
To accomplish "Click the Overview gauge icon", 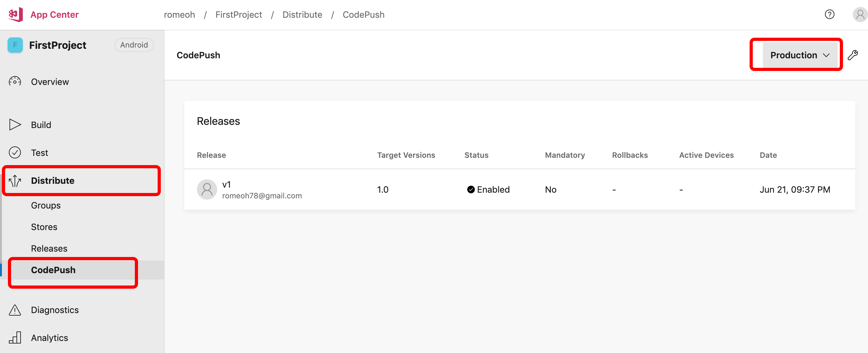I will pos(15,81).
